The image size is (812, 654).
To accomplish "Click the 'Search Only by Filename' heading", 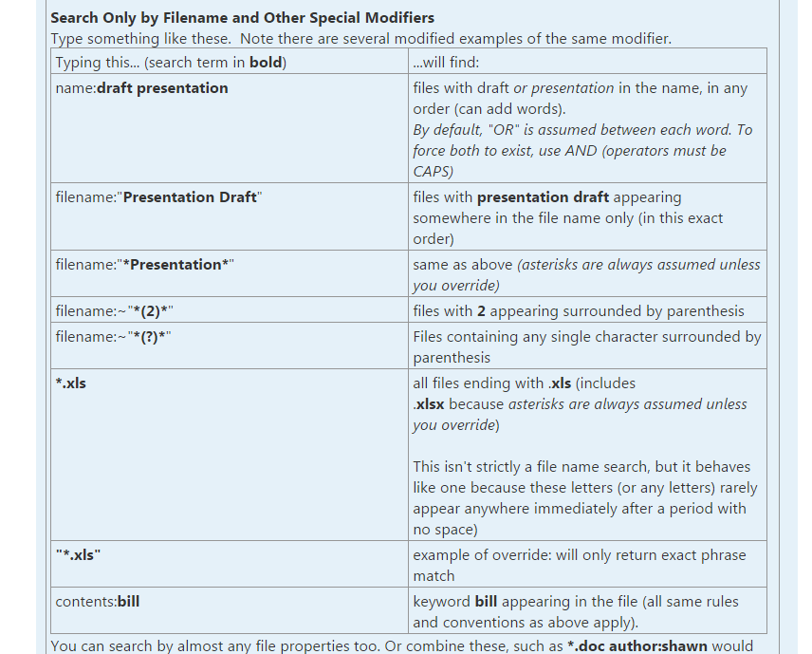I will 242,18.
